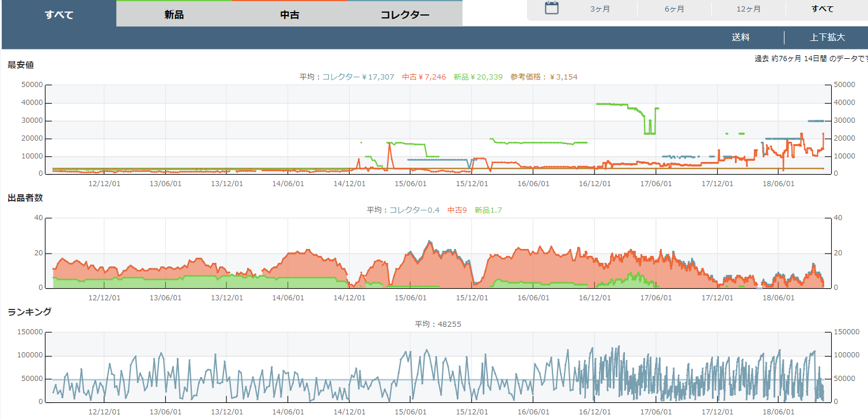Toggle the 送料 option

pos(741,37)
